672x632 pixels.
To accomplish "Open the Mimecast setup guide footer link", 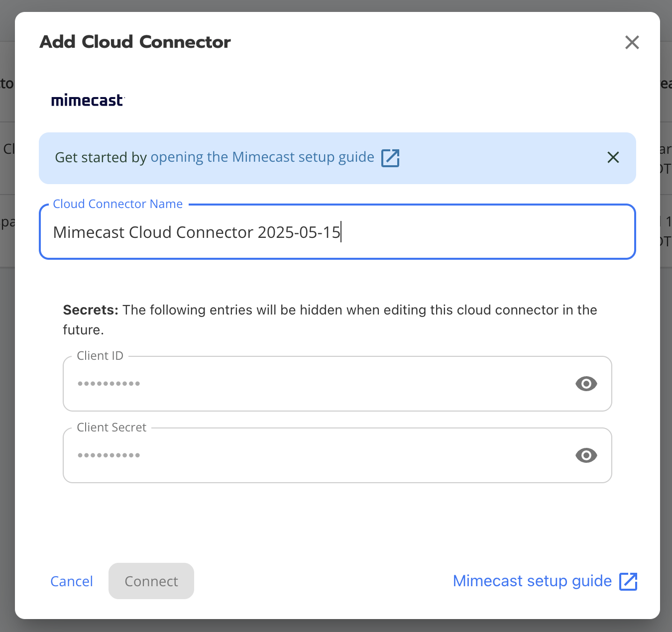I will tap(532, 581).
